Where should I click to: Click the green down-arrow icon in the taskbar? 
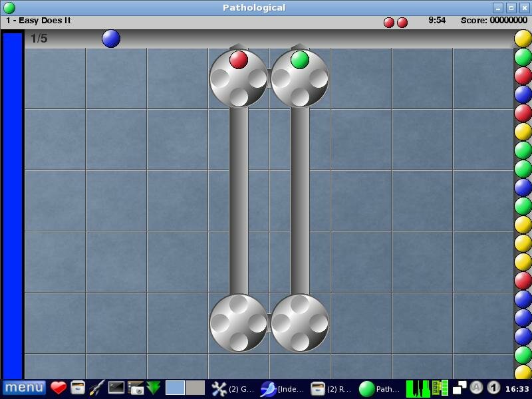pyautogui.click(x=154, y=388)
